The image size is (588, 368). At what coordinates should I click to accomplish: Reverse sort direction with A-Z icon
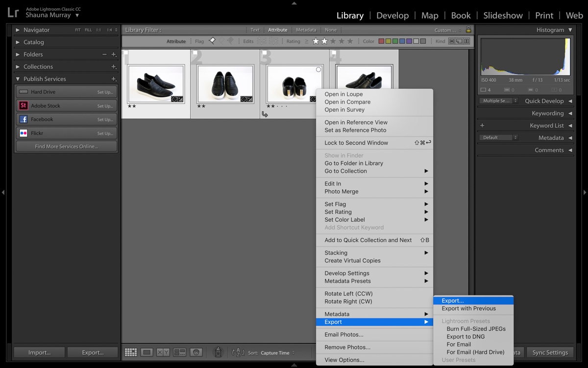[238, 352]
